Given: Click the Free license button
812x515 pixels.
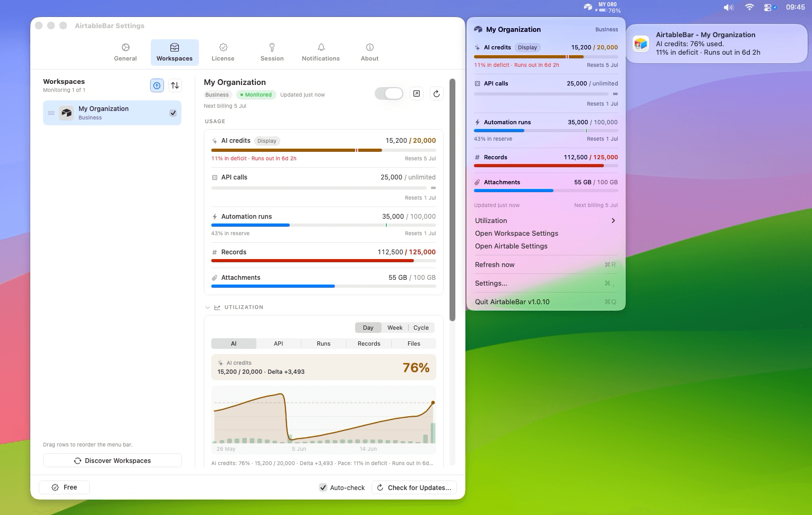Looking at the screenshot, I should 64,487.
